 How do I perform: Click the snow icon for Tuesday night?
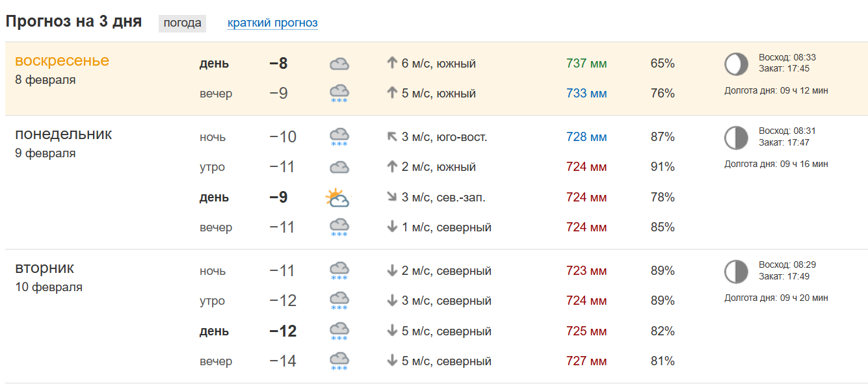339,270
